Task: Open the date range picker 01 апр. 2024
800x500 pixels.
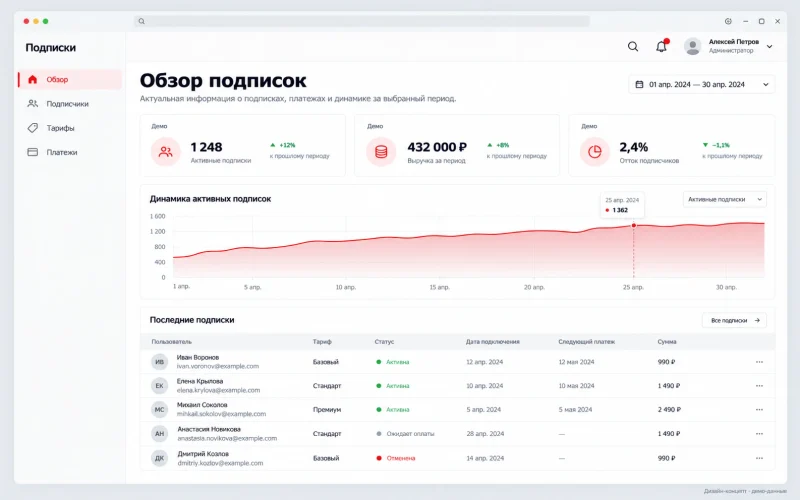Action: click(702, 85)
